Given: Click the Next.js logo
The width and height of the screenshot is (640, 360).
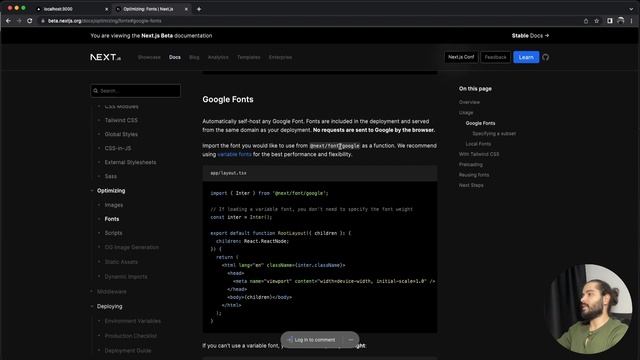Looking at the screenshot, I should 105,57.
